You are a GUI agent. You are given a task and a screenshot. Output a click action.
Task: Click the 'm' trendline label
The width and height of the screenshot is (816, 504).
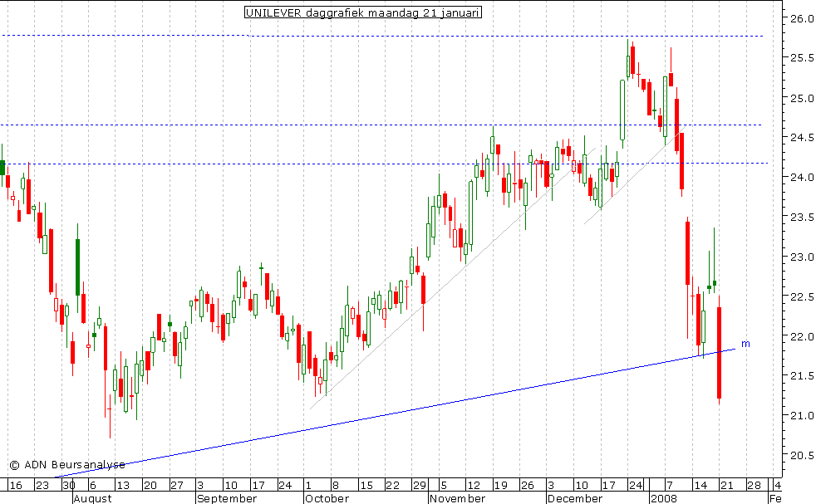(x=745, y=344)
